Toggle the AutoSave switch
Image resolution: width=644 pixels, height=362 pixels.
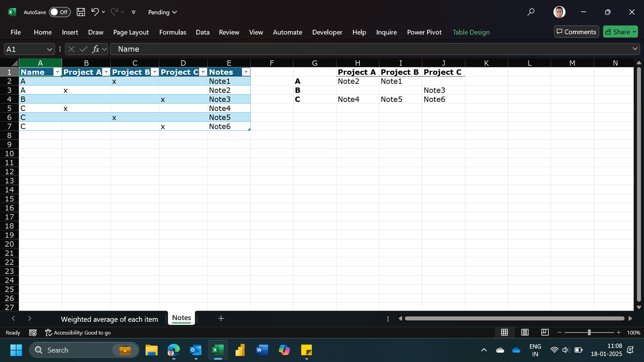tap(60, 12)
